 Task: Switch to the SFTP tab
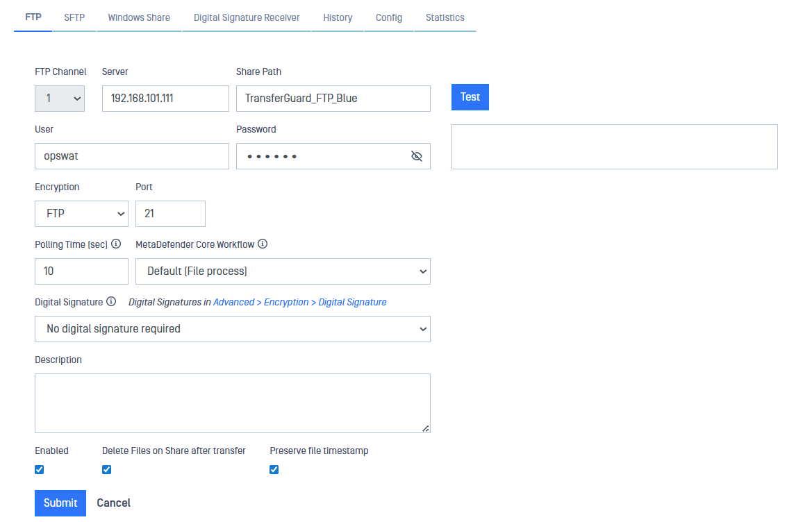pyautogui.click(x=74, y=17)
